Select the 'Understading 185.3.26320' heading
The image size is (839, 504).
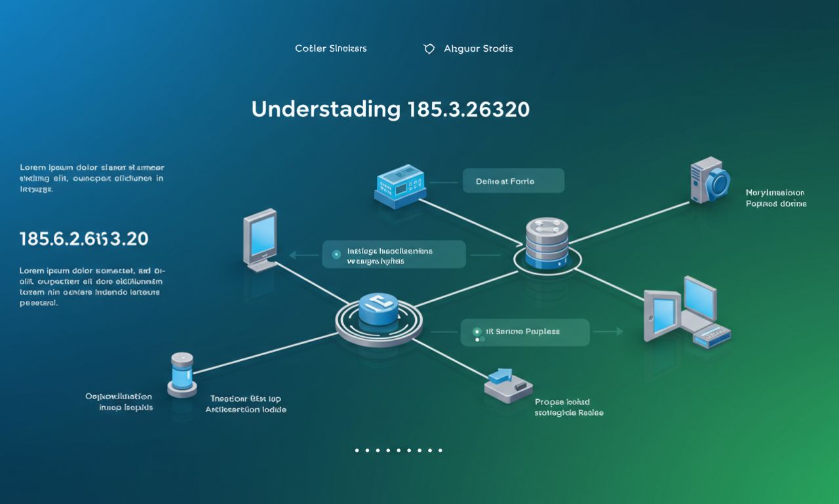coord(391,109)
